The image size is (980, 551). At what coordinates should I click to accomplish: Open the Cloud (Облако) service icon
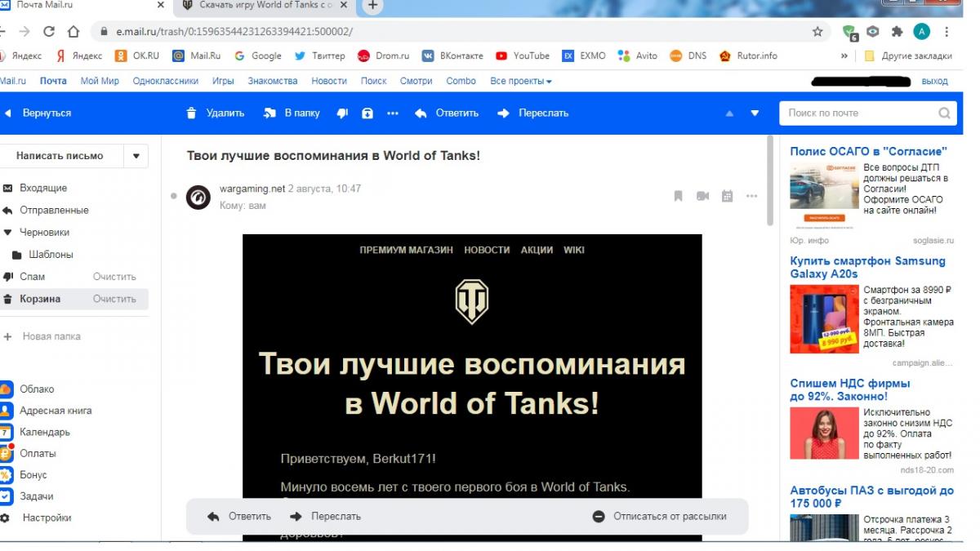(7, 389)
